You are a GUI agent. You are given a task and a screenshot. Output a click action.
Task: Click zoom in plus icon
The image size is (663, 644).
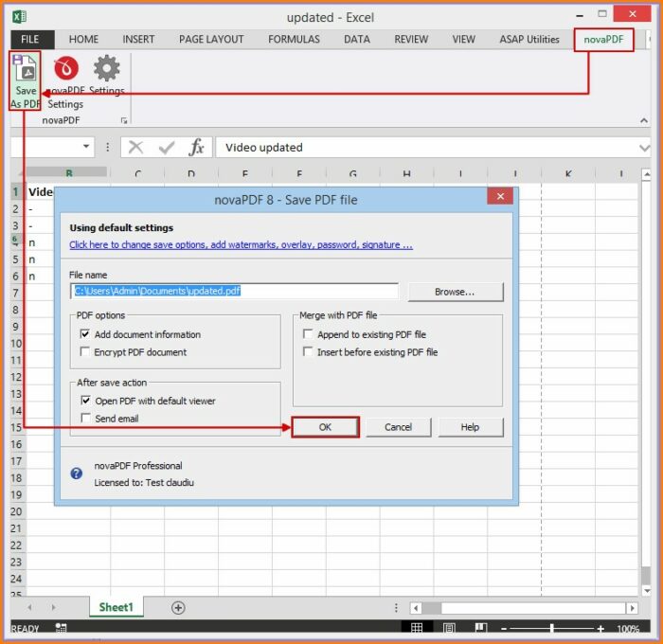[x=600, y=629]
